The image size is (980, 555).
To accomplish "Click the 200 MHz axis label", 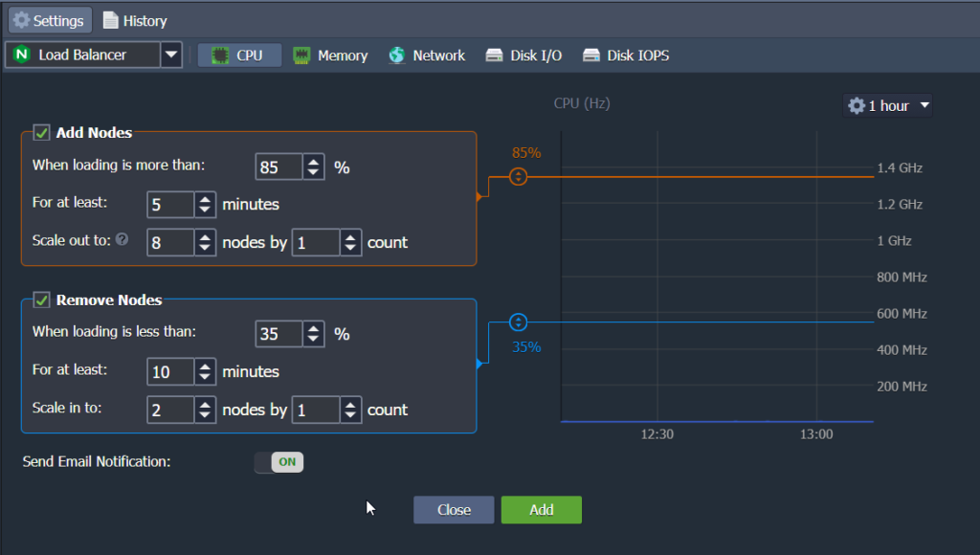I will pos(902,387).
